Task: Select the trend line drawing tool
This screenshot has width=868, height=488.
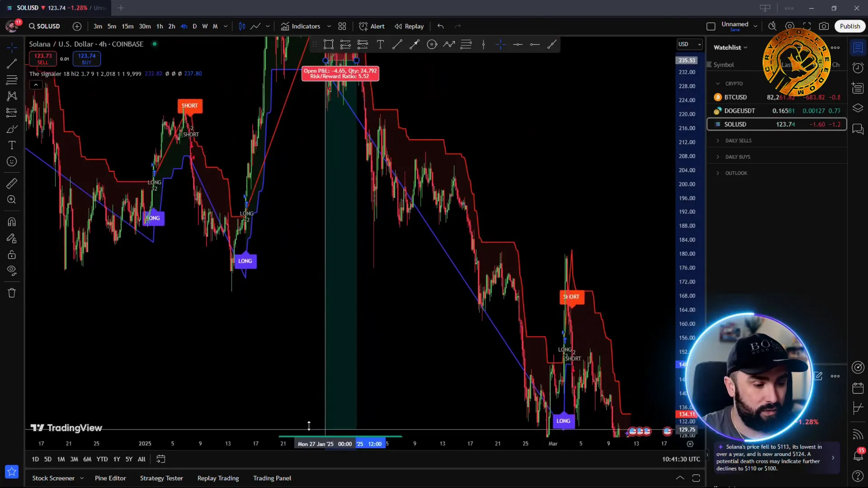Action: pyautogui.click(x=12, y=64)
